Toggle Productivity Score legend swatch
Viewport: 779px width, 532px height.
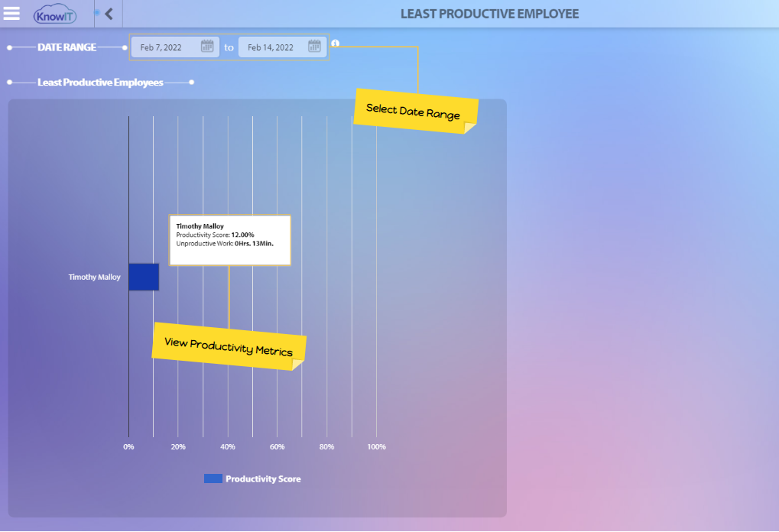pos(213,478)
